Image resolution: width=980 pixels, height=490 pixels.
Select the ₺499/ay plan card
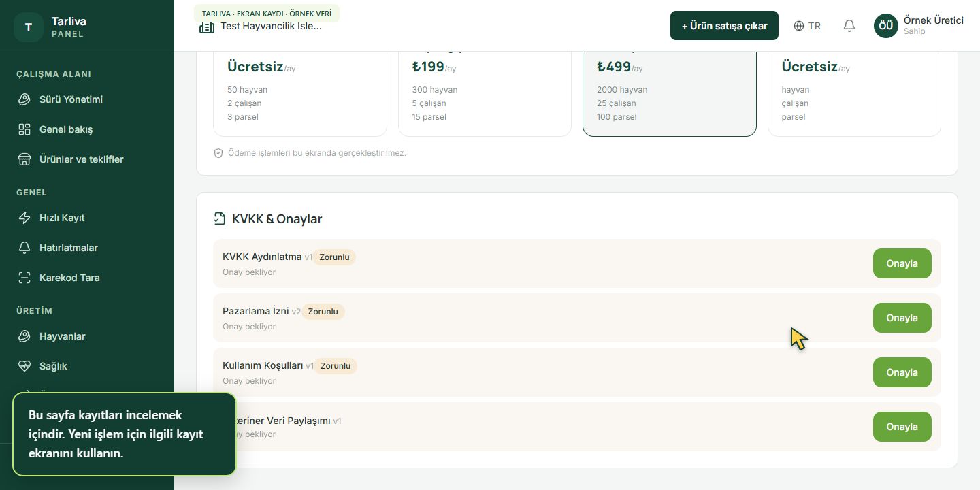point(670,93)
